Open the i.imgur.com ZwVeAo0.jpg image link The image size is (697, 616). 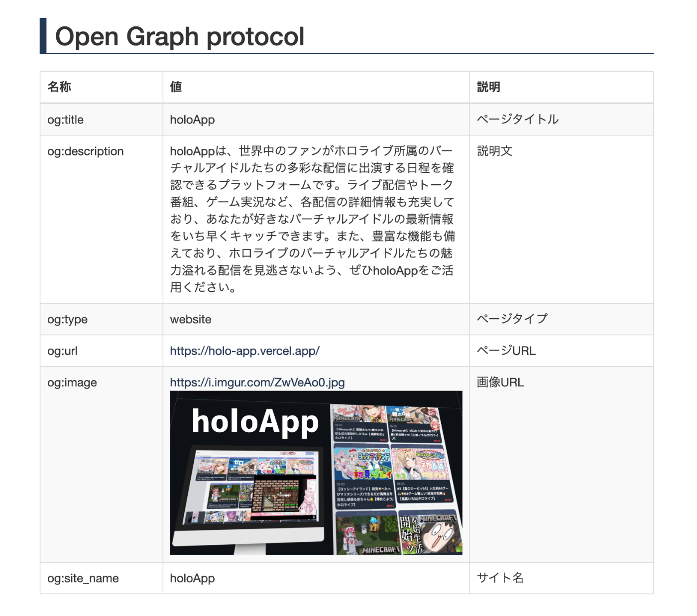pos(257,383)
